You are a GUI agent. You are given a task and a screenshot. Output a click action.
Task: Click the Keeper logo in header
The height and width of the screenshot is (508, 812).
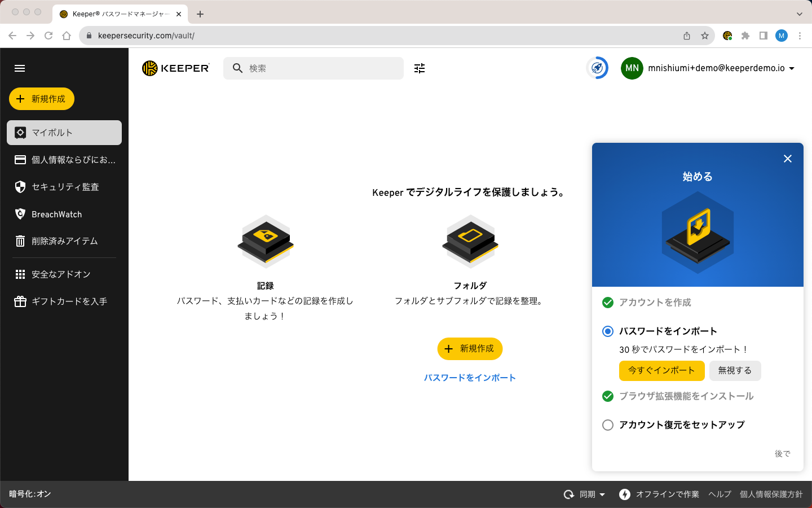(x=176, y=68)
